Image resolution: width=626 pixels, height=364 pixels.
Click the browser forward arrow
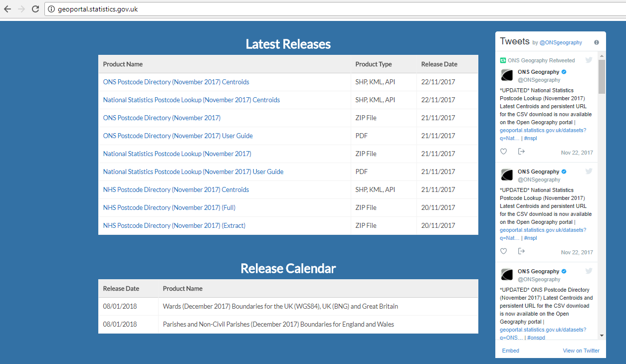21,9
